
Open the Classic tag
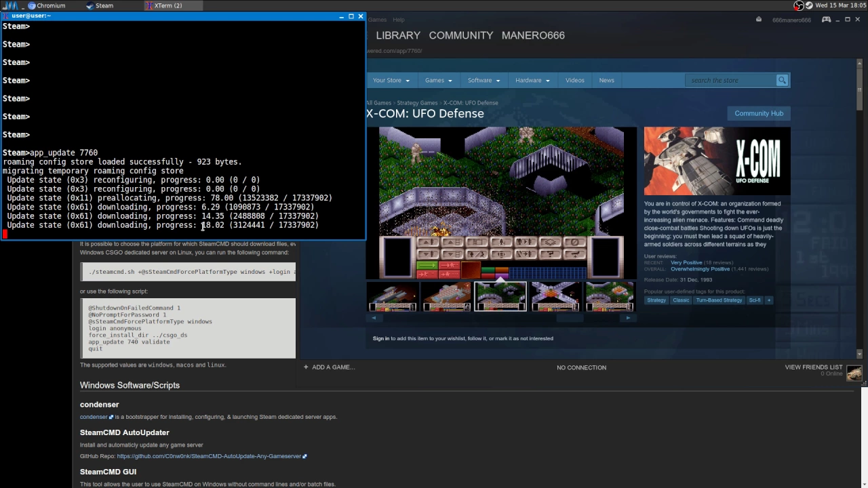click(681, 300)
